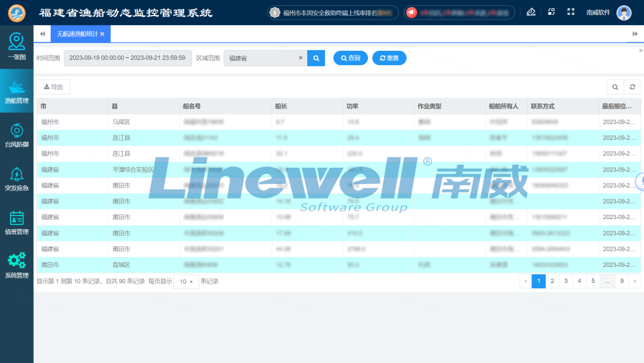Click the 联系方式 column header

(563, 106)
